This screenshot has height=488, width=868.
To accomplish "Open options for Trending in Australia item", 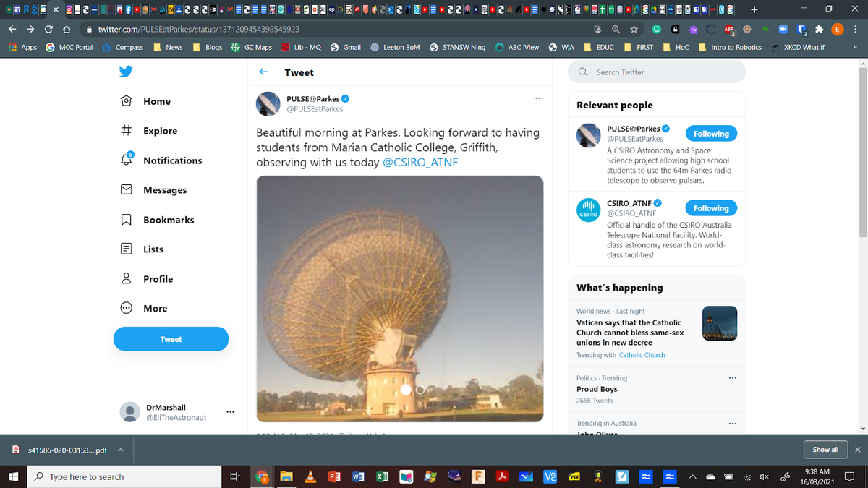I will coord(732,424).
